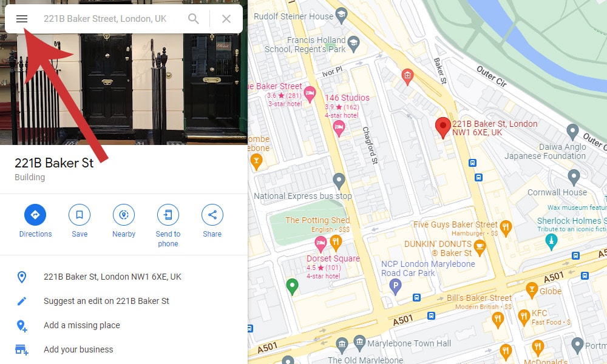Select 146 Studios hotel marker
The width and height of the screenshot is (607, 364).
(x=339, y=129)
